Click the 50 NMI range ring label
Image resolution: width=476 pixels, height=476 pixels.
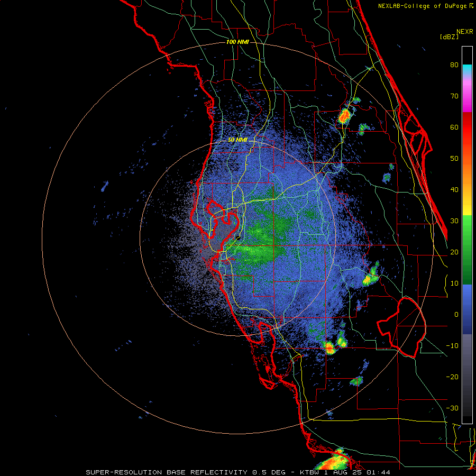click(x=237, y=140)
